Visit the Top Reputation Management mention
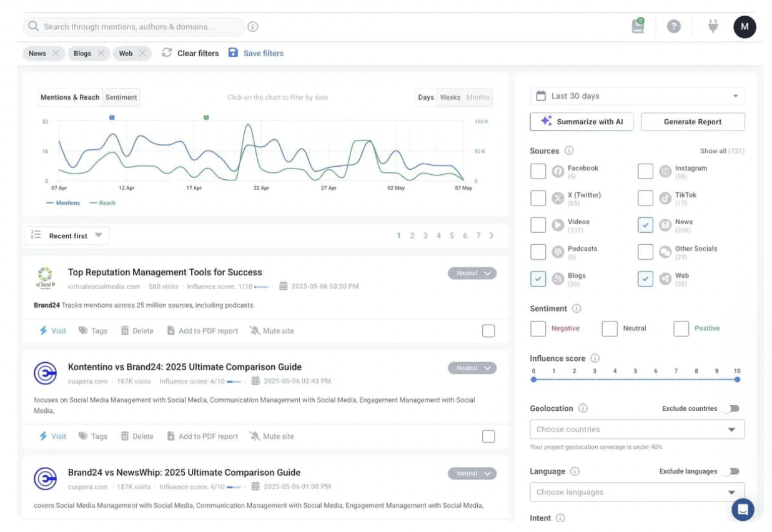Screen dimensions: 772x532 pyautogui.click(x=52, y=331)
